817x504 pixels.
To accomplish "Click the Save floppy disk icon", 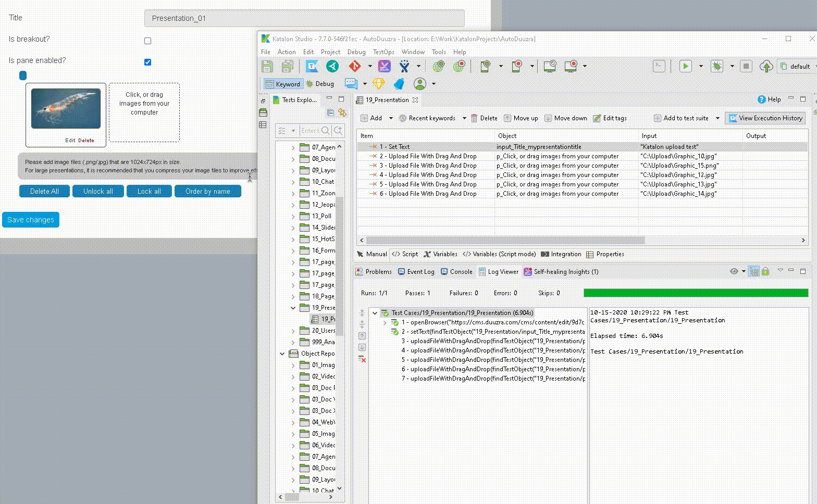I will [x=267, y=66].
